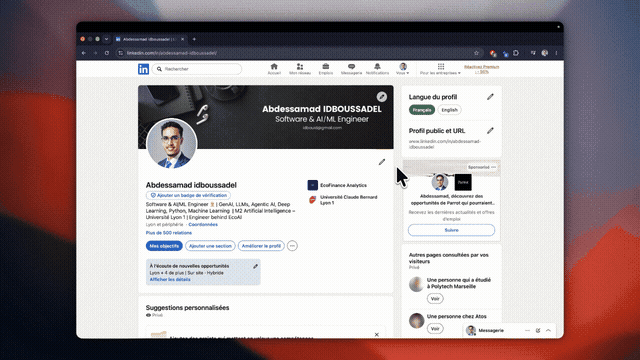Open the Emplois jobs icon

point(326,69)
